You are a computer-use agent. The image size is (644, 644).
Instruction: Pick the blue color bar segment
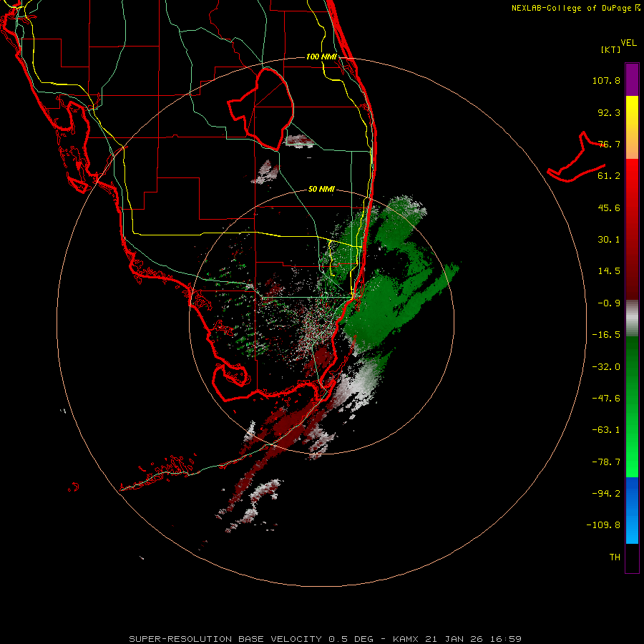[x=632, y=510]
